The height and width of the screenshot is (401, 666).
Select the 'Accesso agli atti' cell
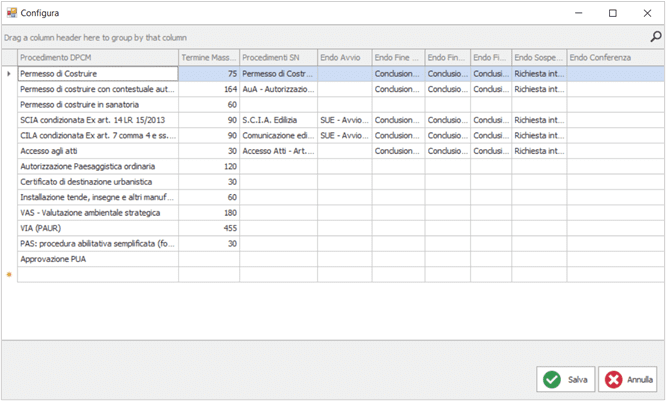[x=98, y=151]
